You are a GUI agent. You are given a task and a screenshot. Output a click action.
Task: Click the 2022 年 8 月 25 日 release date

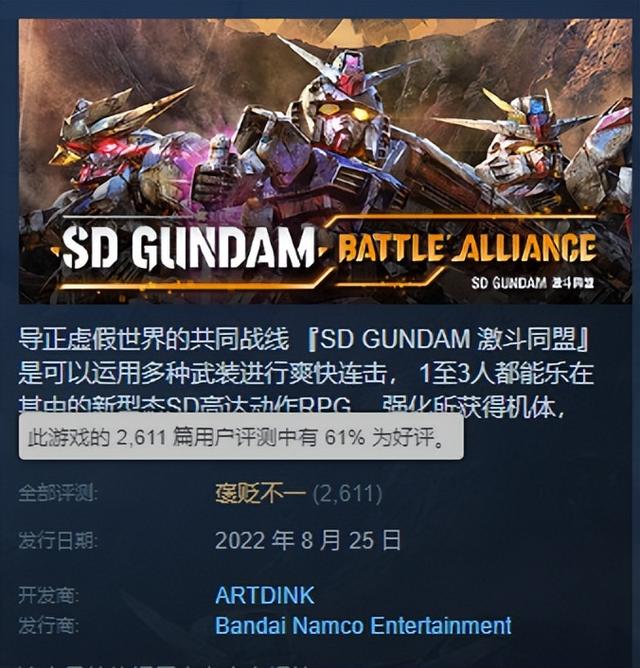pos(308,540)
